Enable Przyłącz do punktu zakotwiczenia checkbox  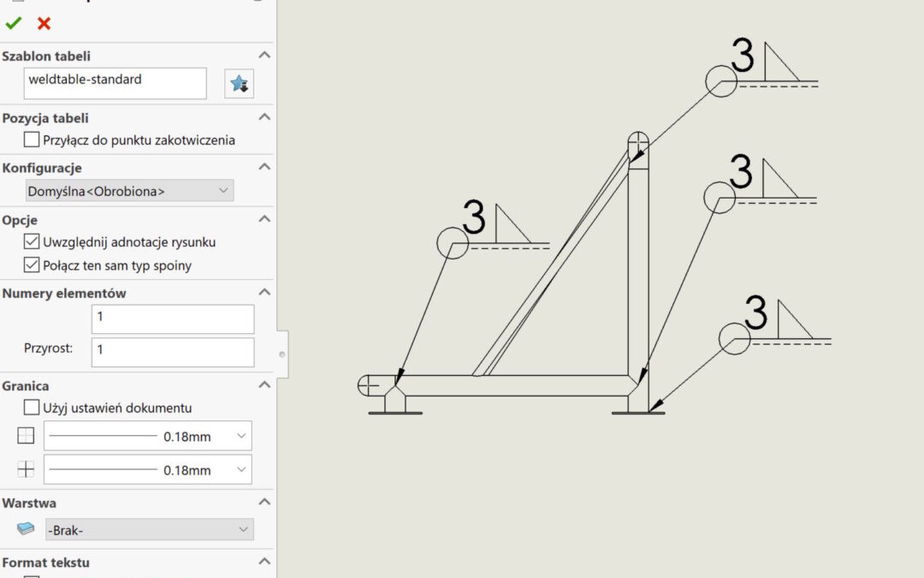coord(32,140)
